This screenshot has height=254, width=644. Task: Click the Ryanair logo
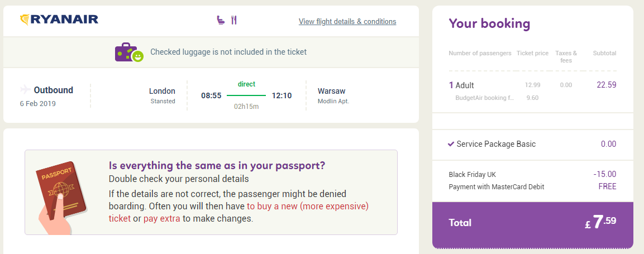pos(59,20)
